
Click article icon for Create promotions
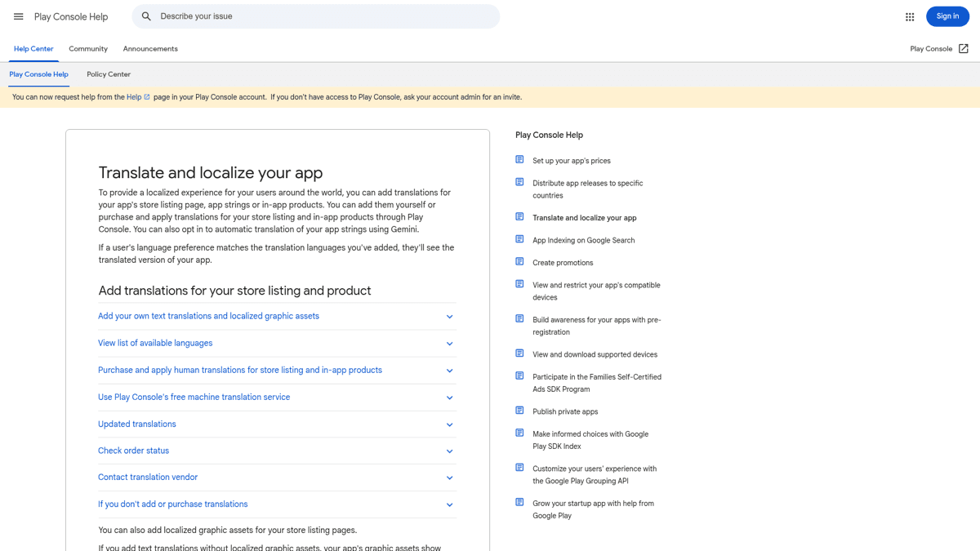click(x=519, y=262)
